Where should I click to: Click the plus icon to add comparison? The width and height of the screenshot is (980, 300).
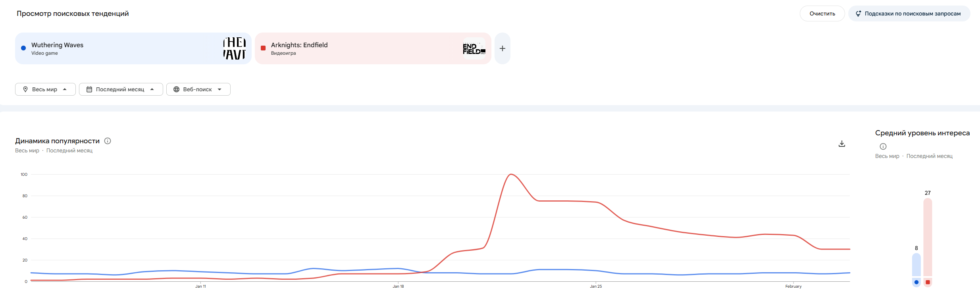coord(502,48)
